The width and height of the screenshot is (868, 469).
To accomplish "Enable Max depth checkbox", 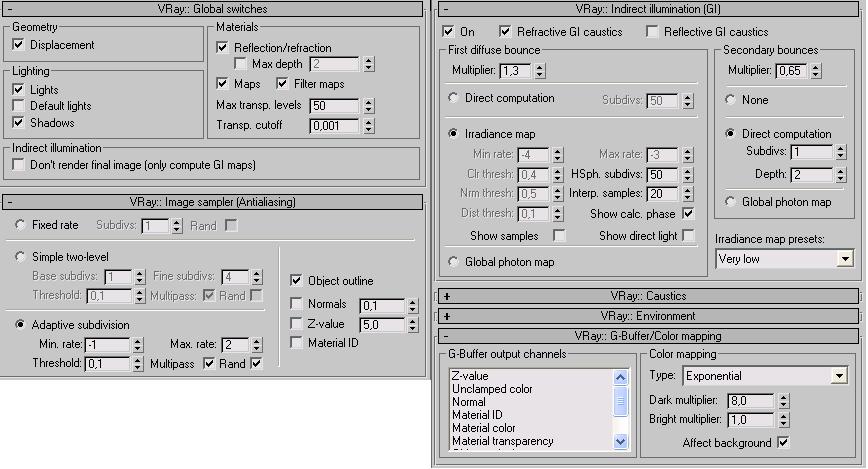I will (240, 64).
